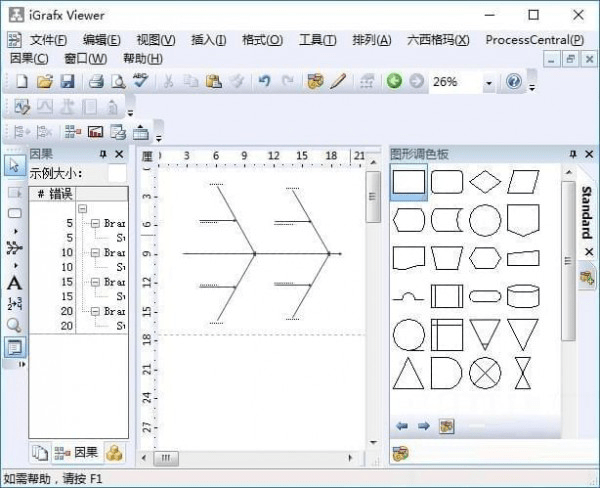Click the palette previous left arrow
The height and width of the screenshot is (488, 600).
[402, 426]
